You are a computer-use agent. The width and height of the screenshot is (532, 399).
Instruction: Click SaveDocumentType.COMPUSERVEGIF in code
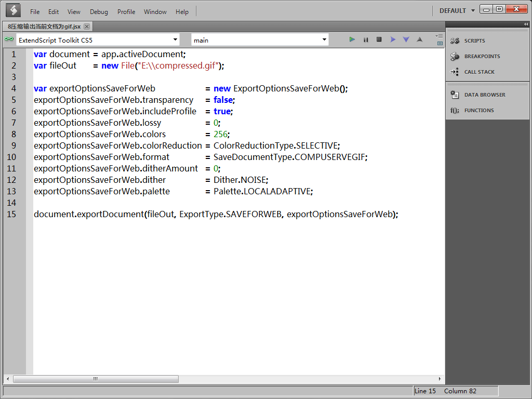pos(289,157)
